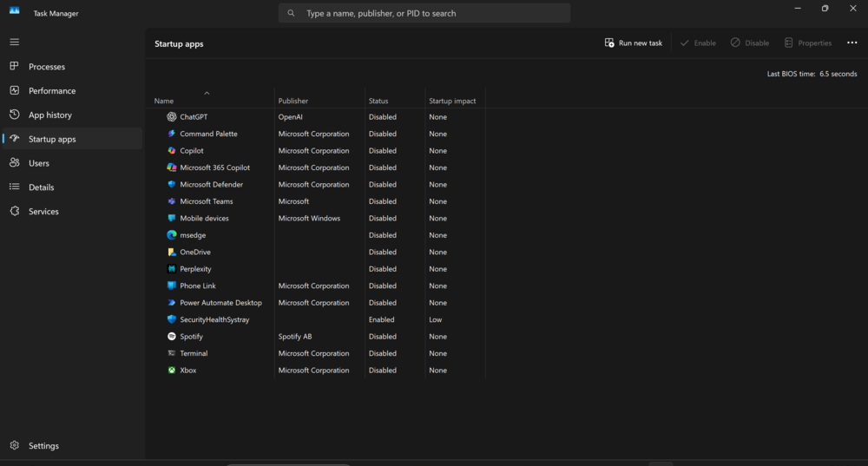Click the Run new task button
The width and height of the screenshot is (868, 466).
tap(634, 43)
